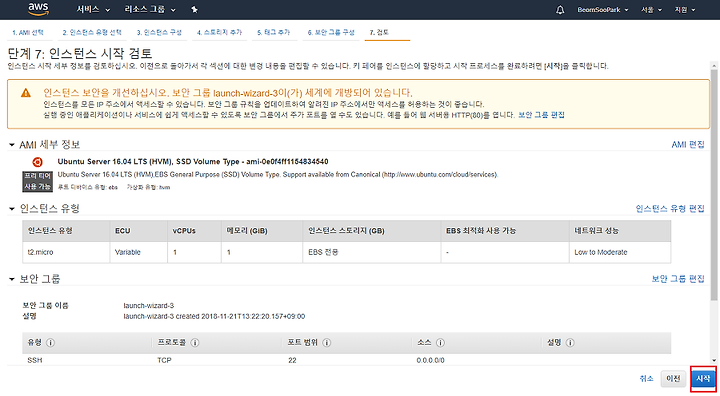The width and height of the screenshot is (720, 396).
Task: Select the launch-wizard-3 group name value
Action: pos(149,305)
